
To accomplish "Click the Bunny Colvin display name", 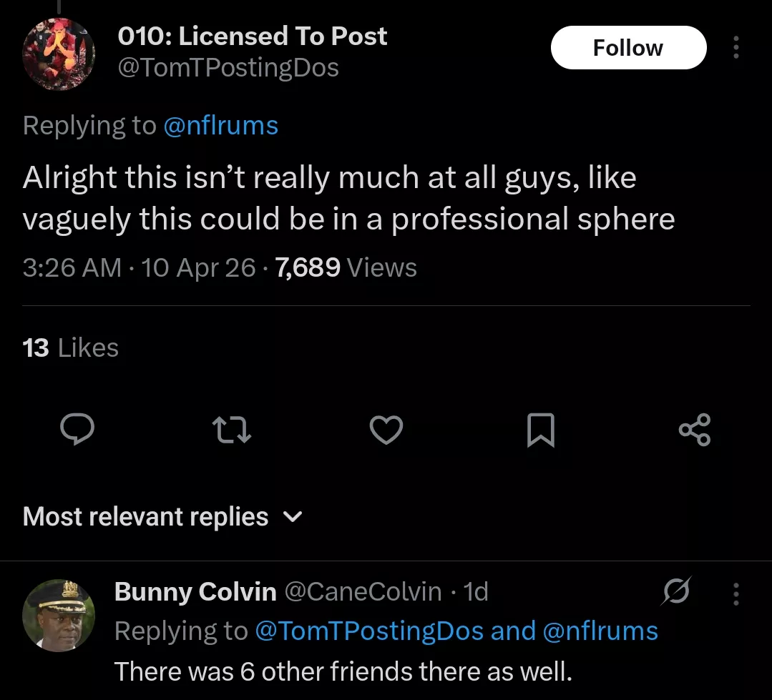I will (195, 592).
